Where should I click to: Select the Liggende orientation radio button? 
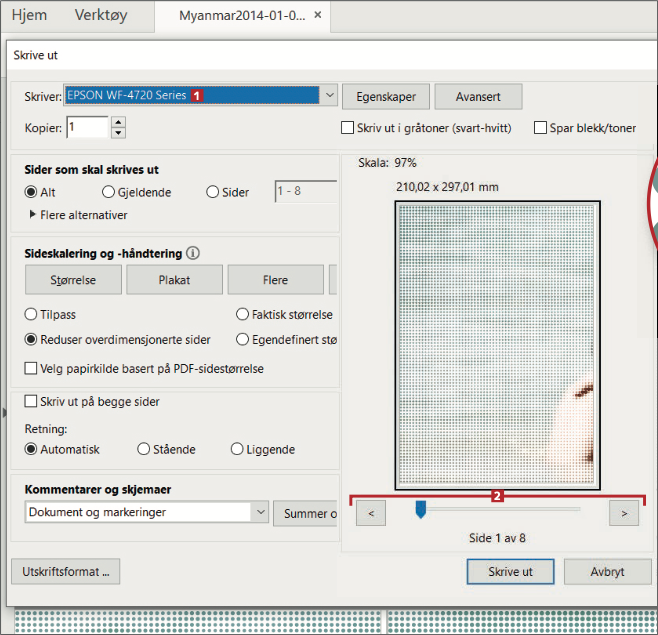[x=237, y=450]
